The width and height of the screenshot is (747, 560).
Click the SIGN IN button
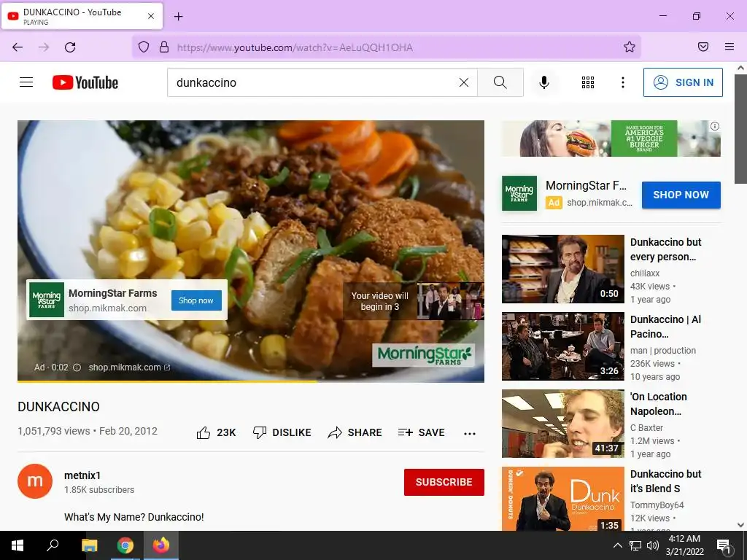coord(683,82)
